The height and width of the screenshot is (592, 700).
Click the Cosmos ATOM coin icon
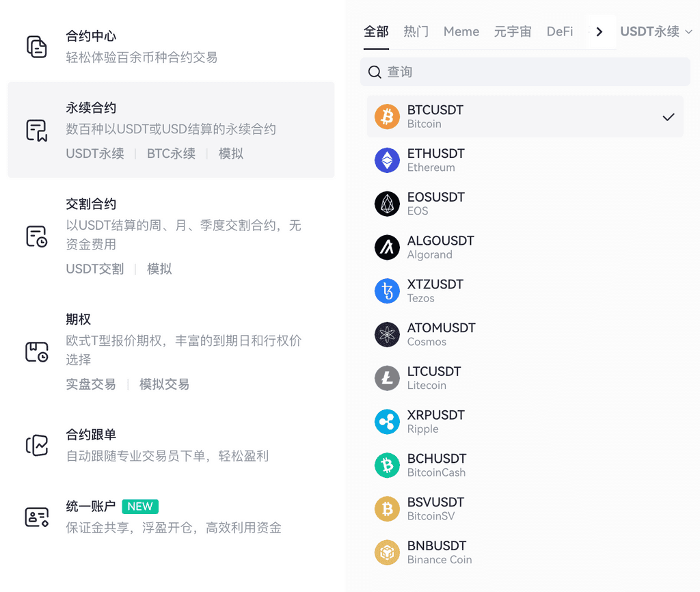387,335
